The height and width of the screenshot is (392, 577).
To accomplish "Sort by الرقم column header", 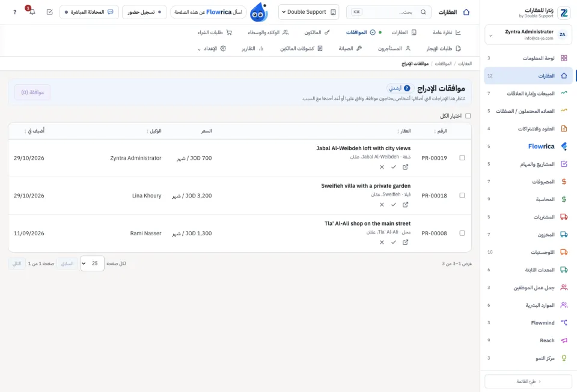I will [x=440, y=131].
